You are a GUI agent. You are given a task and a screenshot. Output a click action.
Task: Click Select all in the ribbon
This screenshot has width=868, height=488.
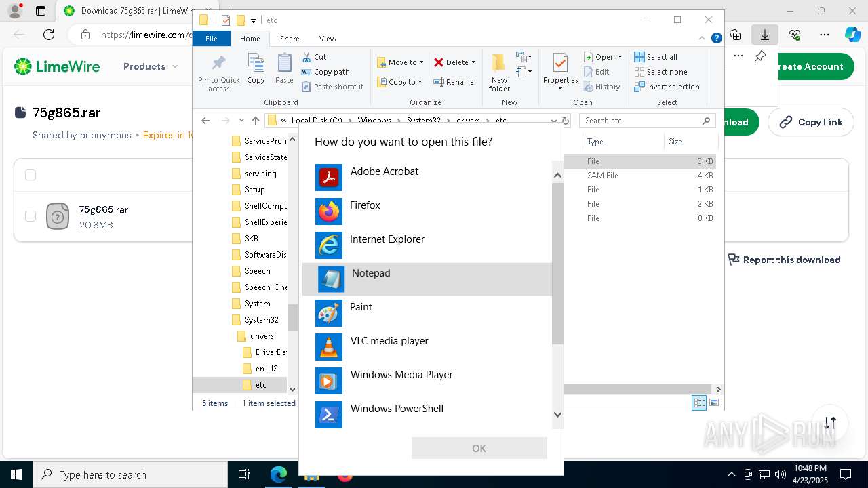pos(656,57)
